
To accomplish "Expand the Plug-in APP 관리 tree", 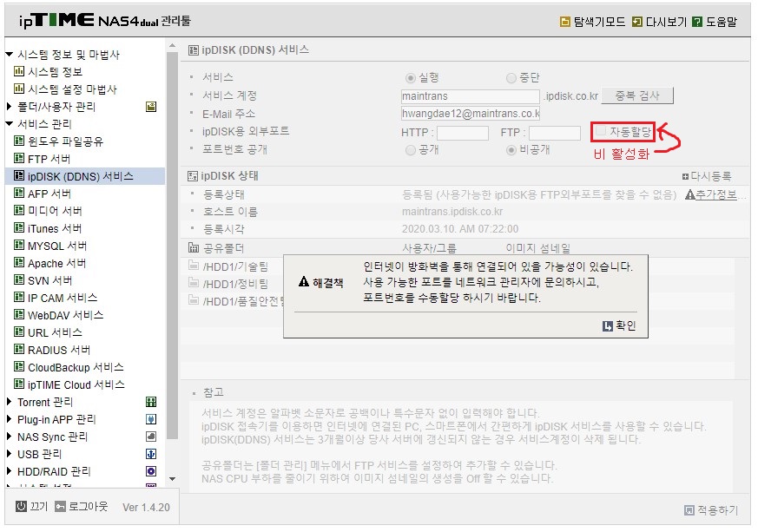I will point(9,419).
